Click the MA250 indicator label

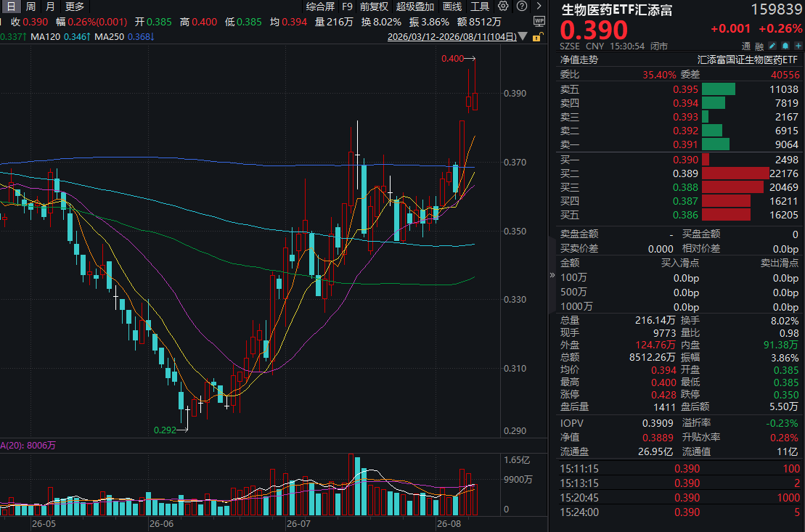[x=109, y=37]
